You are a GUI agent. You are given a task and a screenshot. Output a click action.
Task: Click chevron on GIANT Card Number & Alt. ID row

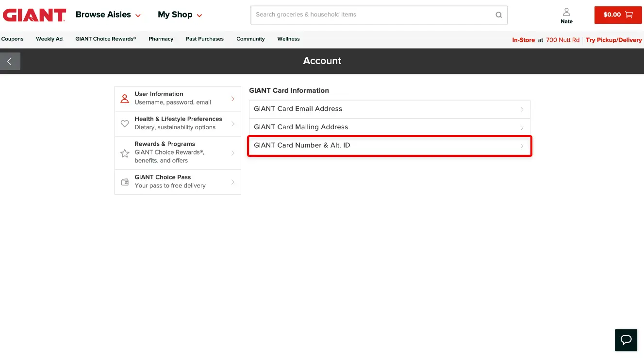(522, 146)
